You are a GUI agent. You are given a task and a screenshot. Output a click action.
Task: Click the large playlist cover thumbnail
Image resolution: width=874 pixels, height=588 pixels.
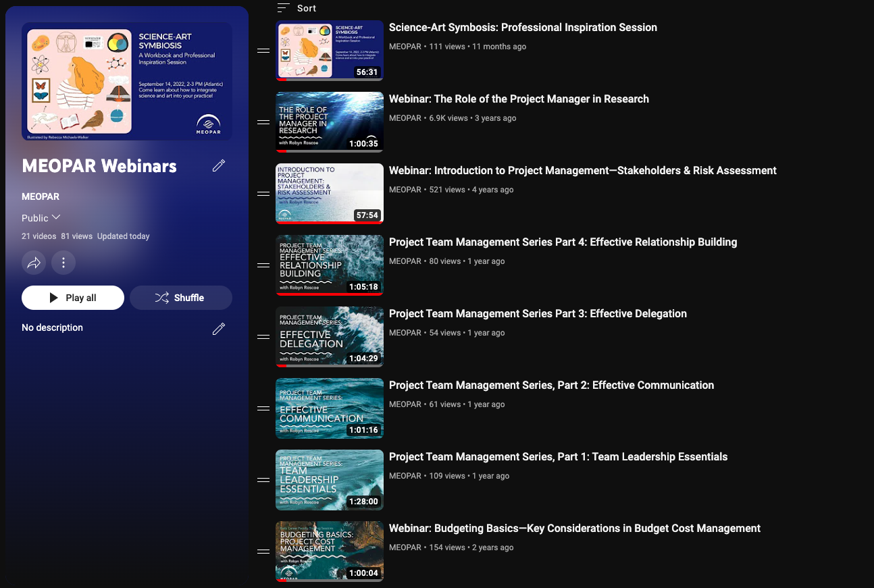(127, 82)
